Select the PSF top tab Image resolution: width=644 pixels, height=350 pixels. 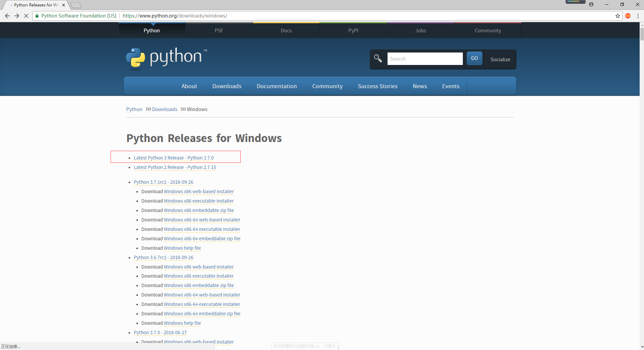coord(219,30)
